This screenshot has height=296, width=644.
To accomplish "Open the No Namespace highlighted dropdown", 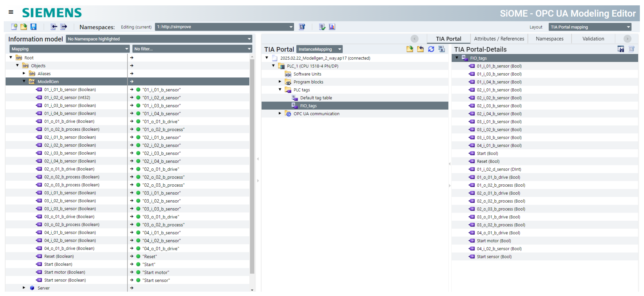I will tap(159, 39).
